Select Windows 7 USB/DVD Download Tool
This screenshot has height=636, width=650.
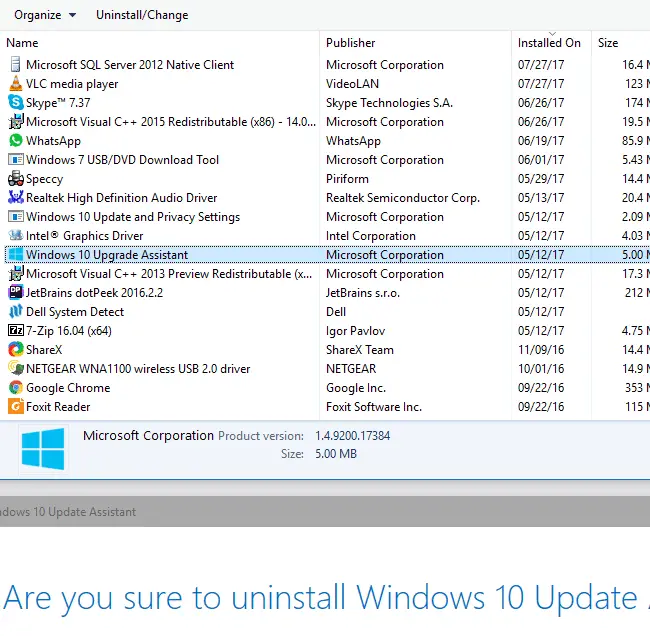pos(122,160)
